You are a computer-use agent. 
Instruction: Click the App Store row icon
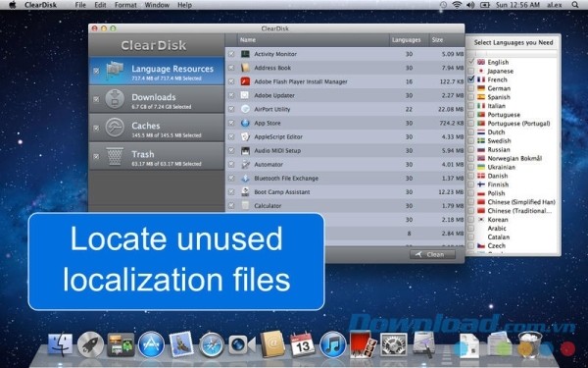pyautogui.click(x=245, y=124)
